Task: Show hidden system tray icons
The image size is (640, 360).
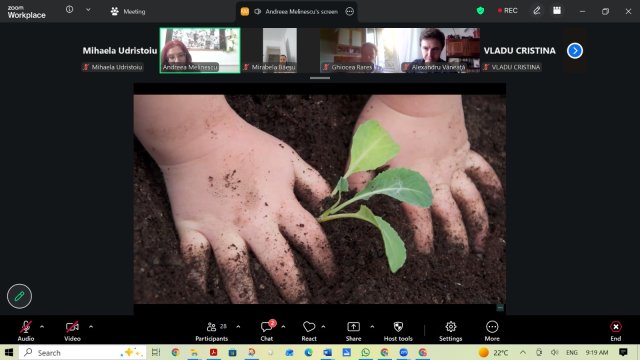Action: click(x=523, y=352)
